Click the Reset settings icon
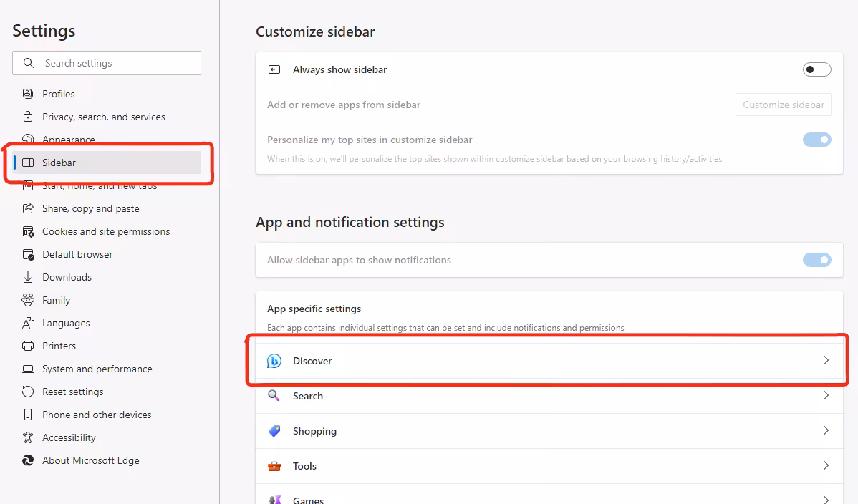 (28, 392)
